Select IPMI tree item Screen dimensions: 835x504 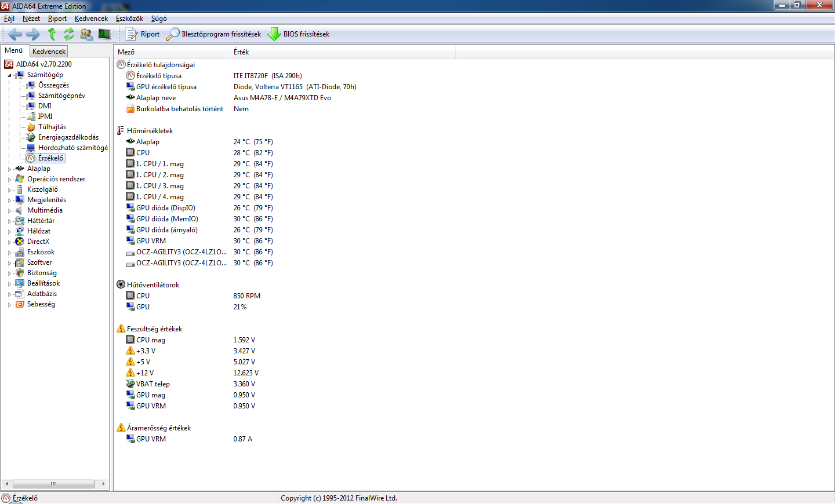[x=45, y=116]
